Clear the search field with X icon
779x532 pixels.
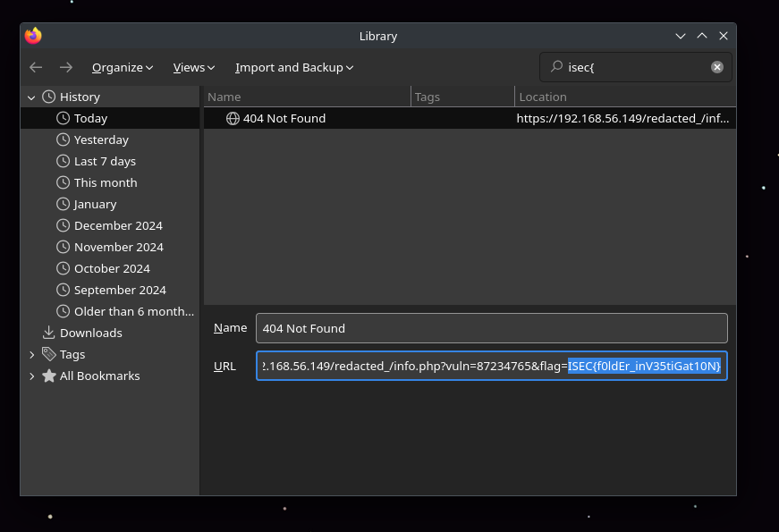pyautogui.click(x=717, y=67)
